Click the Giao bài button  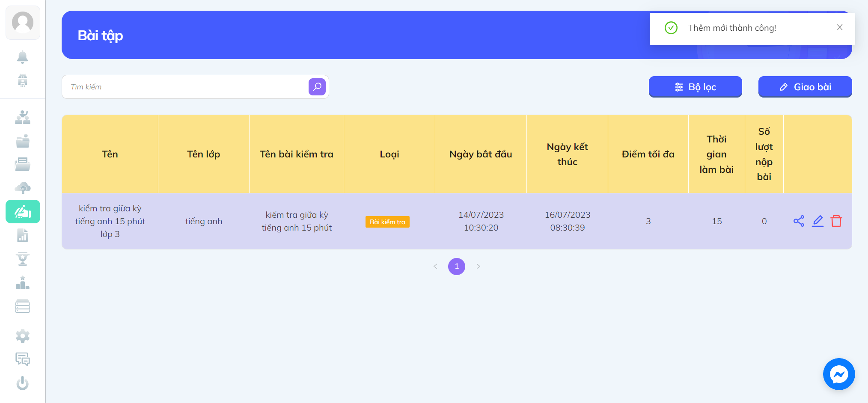click(x=805, y=87)
